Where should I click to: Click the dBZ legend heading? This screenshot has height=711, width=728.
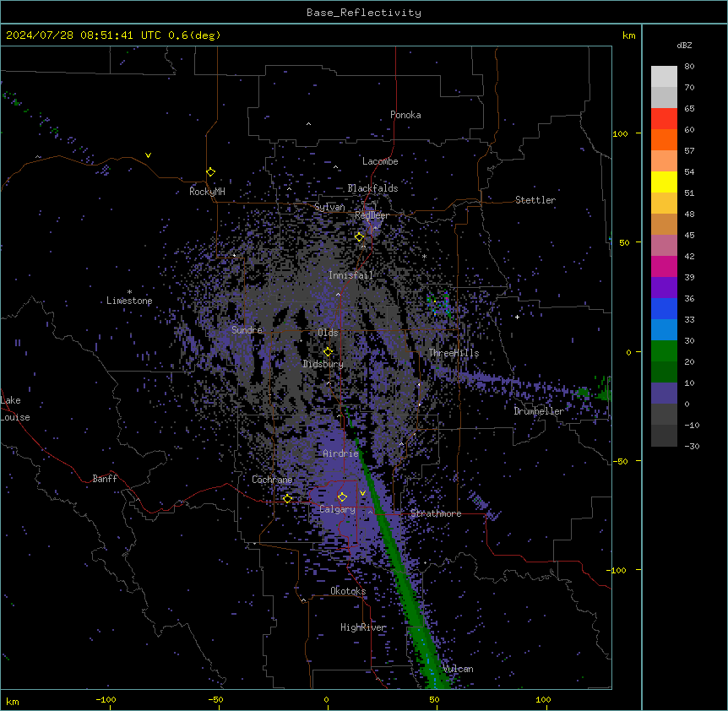pos(684,46)
